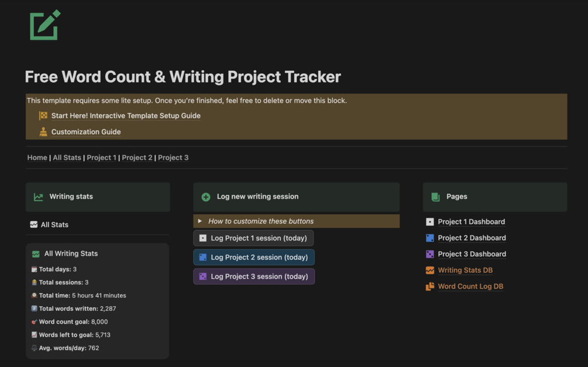Click the checkered flag Start Here icon

pyautogui.click(x=43, y=116)
